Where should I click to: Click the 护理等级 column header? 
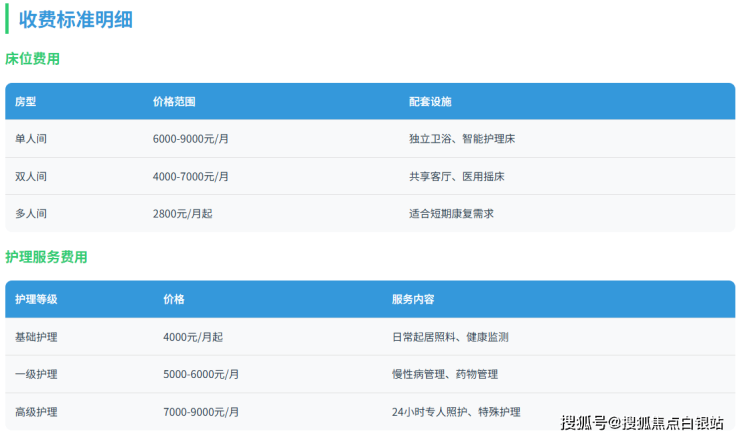click(x=36, y=299)
